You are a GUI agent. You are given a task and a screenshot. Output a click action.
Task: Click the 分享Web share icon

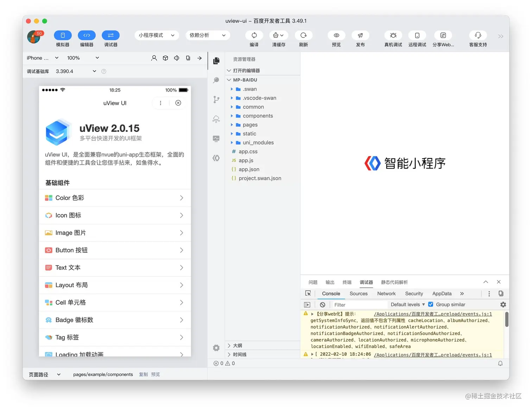pyautogui.click(x=443, y=35)
